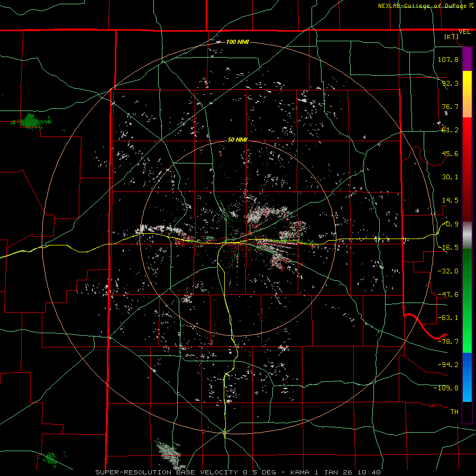
Task: Click the 92.3 legend value
Action: click(450, 83)
